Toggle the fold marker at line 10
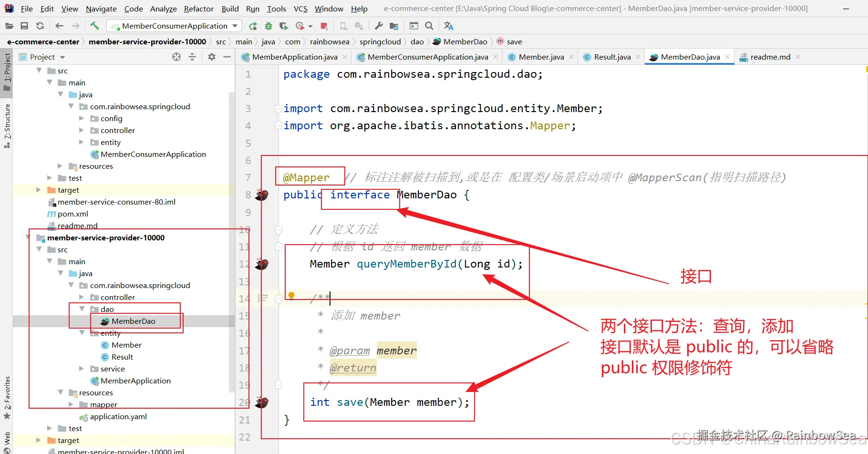This screenshot has height=454, width=868. point(279,230)
